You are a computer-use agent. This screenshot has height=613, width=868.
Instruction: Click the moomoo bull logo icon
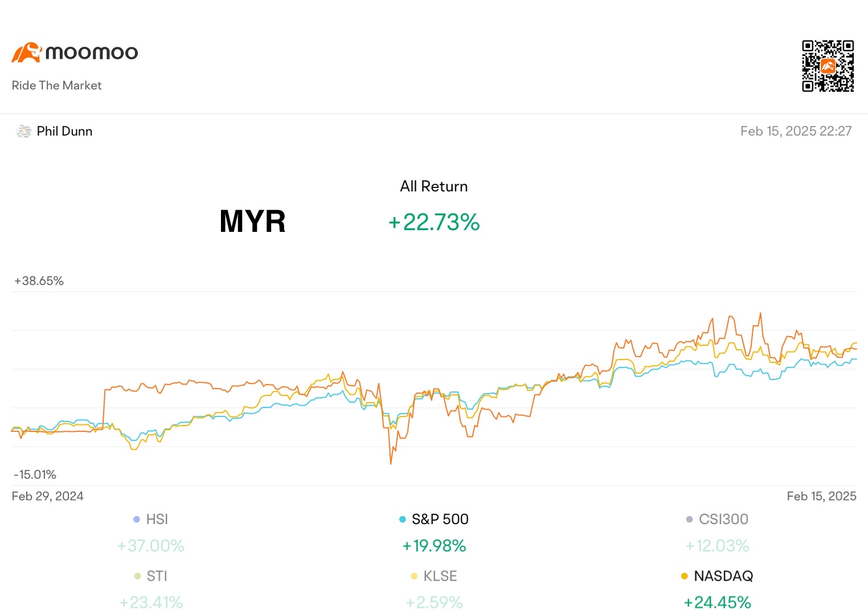tap(27, 52)
